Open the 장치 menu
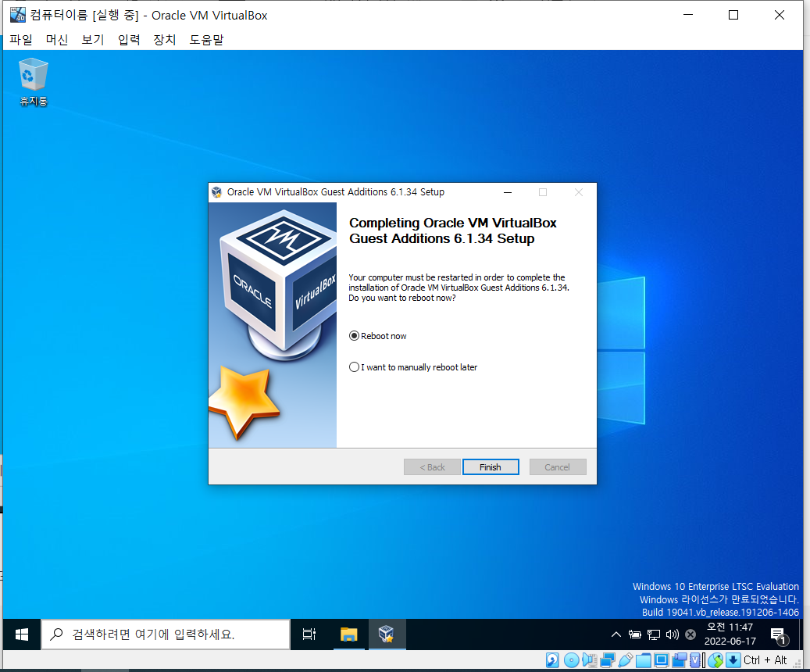The image size is (810, 672). point(165,40)
